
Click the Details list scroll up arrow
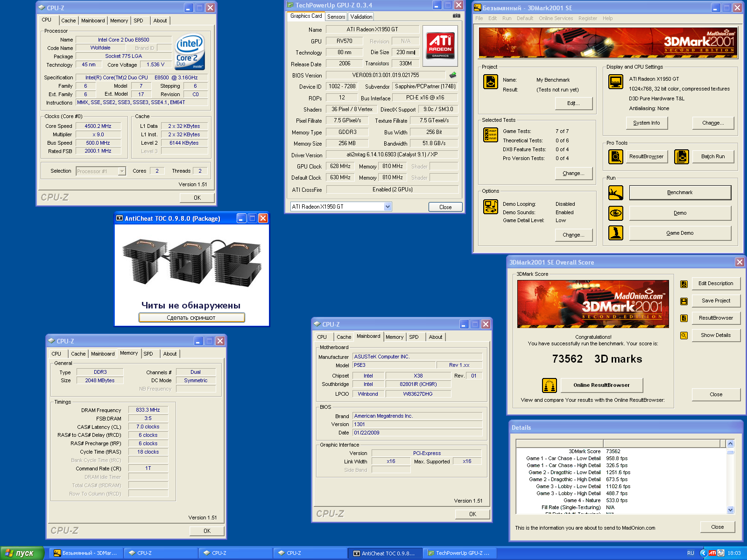pyautogui.click(x=731, y=443)
